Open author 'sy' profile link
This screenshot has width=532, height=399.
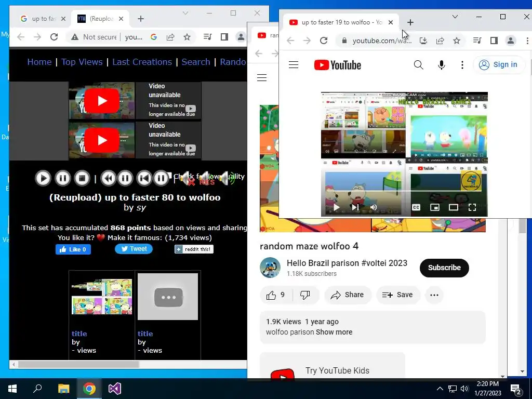141,208
